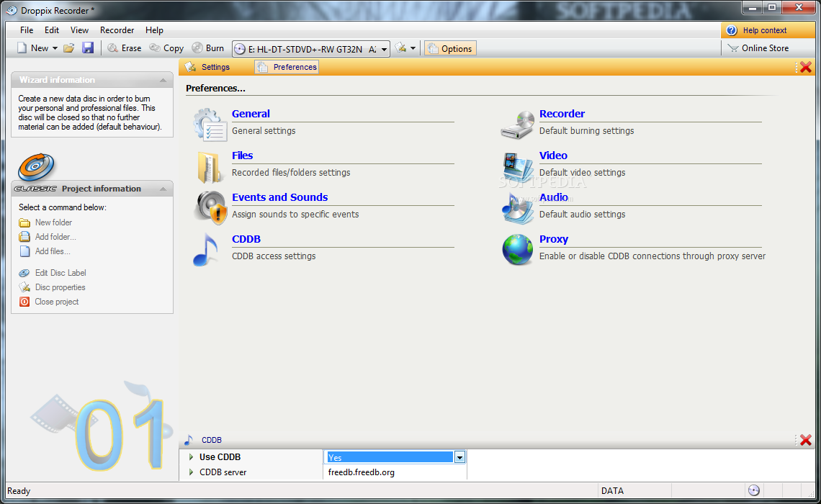The image size is (821, 504).
Task: Close the CDDB panel with red X
Action: coord(806,440)
